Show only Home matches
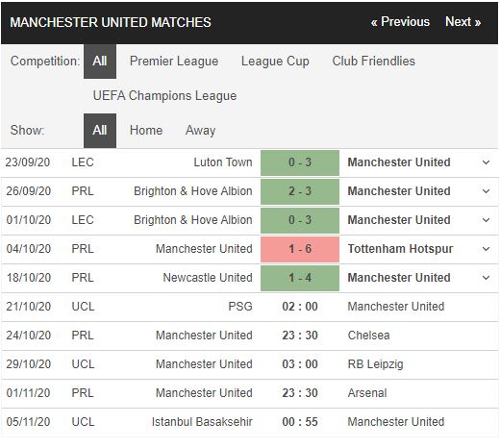This screenshot has width=500, height=448. click(146, 131)
